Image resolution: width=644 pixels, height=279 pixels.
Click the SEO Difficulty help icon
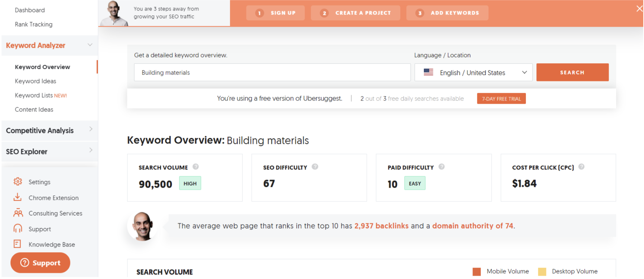pyautogui.click(x=315, y=167)
